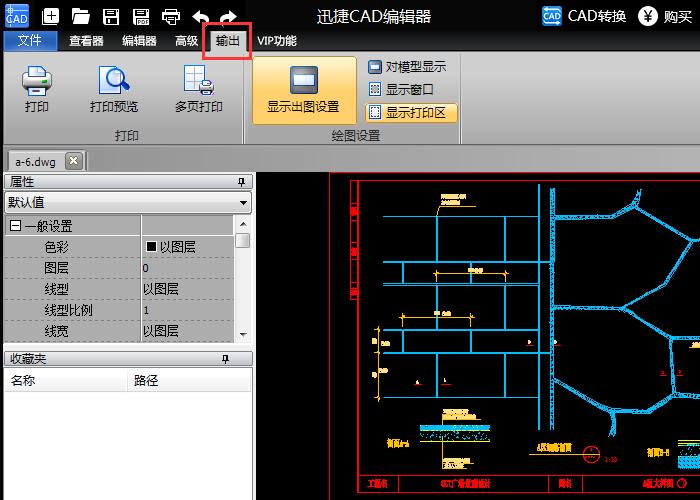Click the Undo arrow icon
The image size is (700, 500).
pos(201,16)
